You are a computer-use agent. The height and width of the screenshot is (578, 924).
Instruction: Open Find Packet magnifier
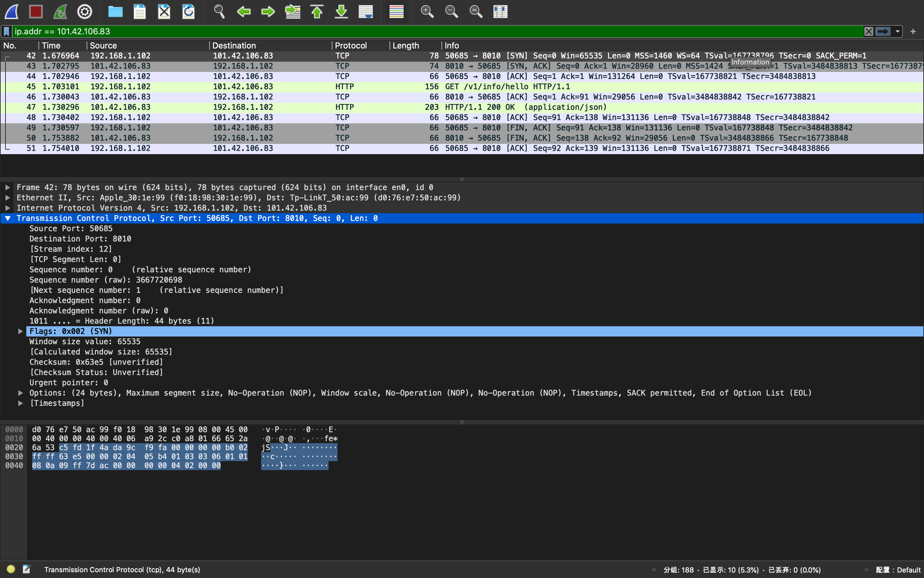coord(219,12)
